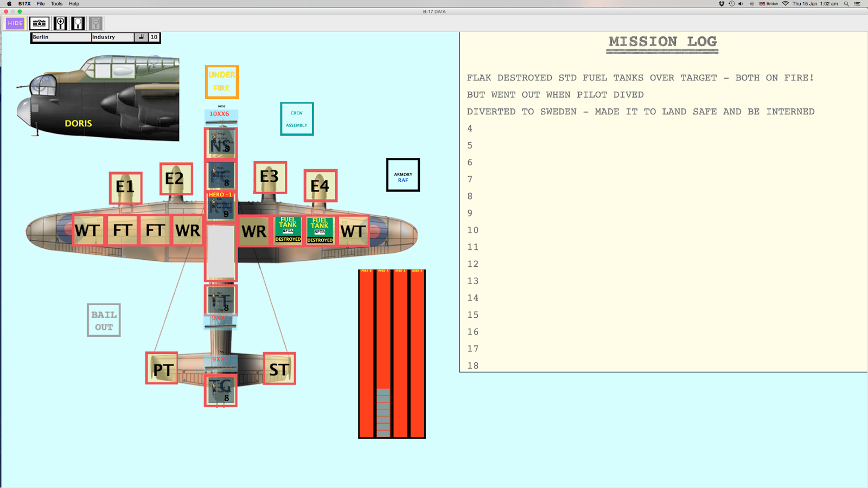
Task: Open the ARMORY RAF box
Action: (403, 175)
